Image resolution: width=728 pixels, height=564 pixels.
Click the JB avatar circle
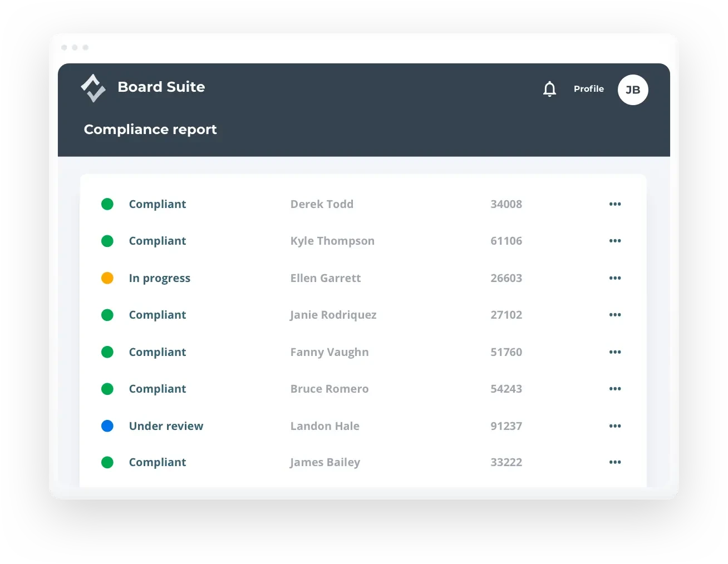[632, 90]
